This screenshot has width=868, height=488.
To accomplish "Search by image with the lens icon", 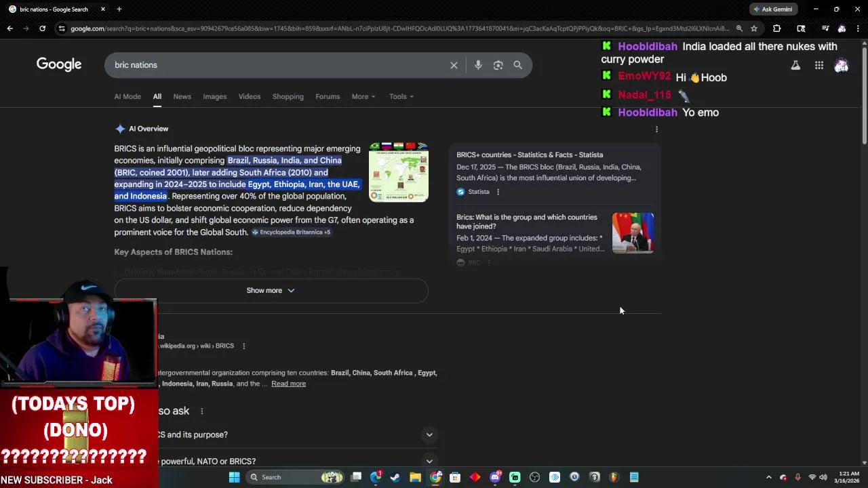I will point(498,65).
